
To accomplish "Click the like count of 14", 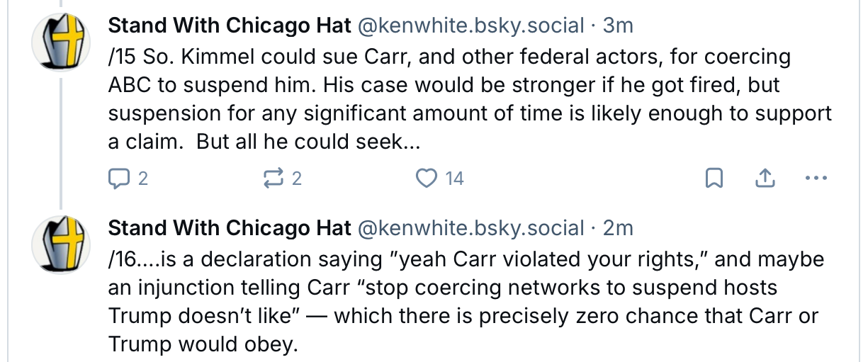I will pyautogui.click(x=454, y=179).
